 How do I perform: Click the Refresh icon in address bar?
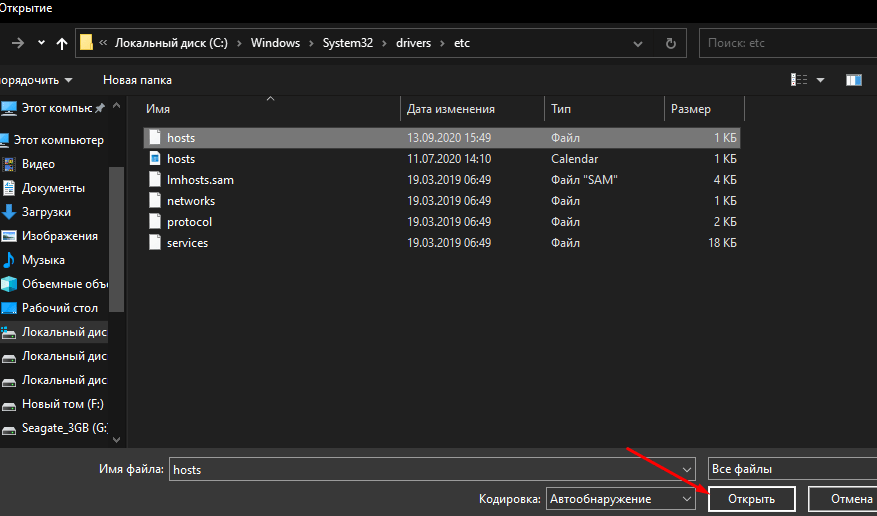[x=670, y=43]
